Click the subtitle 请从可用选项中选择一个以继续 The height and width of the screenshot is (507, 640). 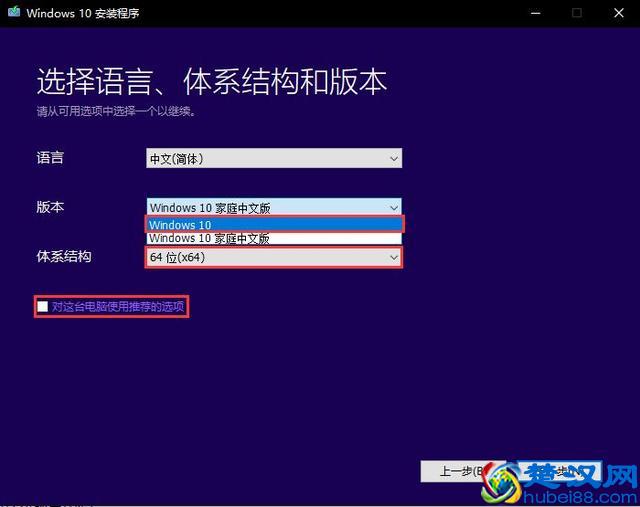(116, 111)
